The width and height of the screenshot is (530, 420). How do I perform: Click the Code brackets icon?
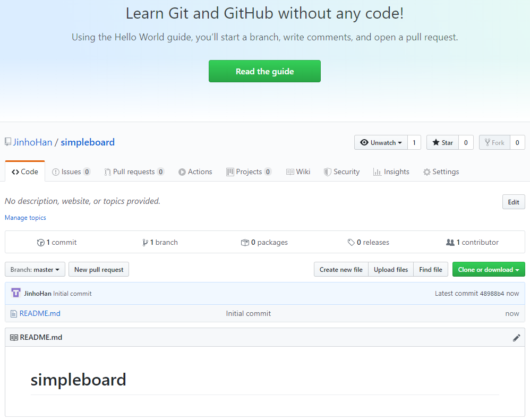[15, 172]
